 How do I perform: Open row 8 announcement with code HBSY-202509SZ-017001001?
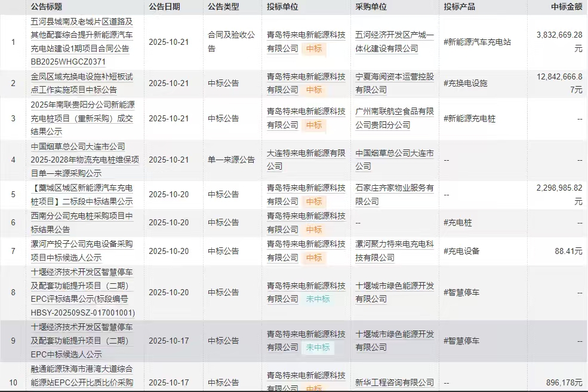(83, 292)
